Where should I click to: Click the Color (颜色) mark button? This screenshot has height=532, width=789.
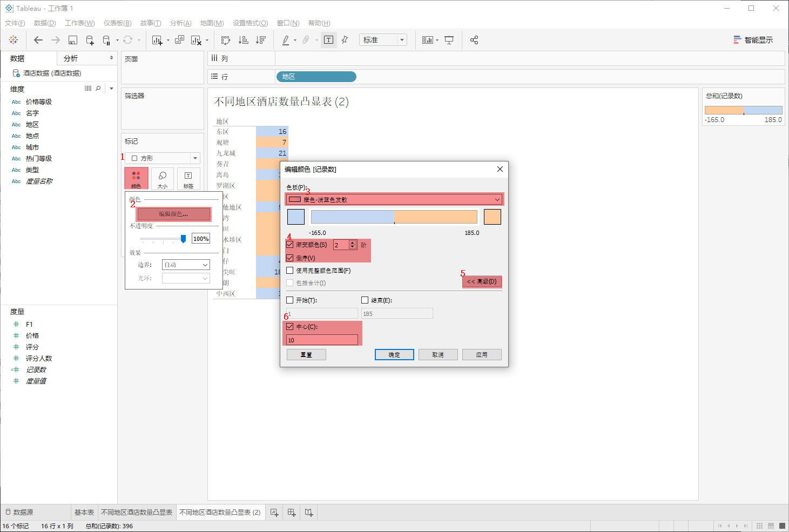[x=136, y=179]
